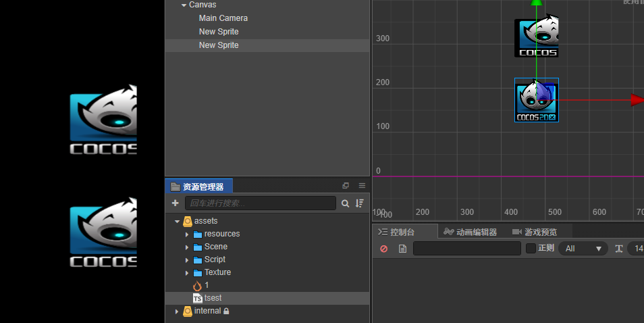Click the asset sort order icon

point(359,203)
